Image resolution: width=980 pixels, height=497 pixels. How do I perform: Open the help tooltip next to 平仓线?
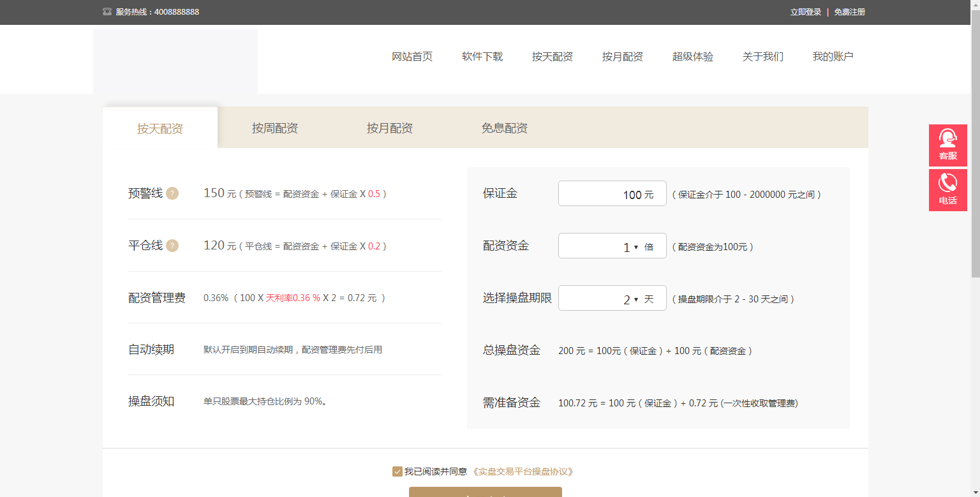(171, 246)
